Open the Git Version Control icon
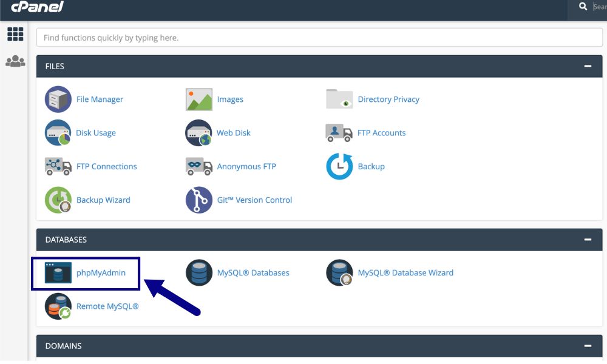The width and height of the screenshot is (607, 364). [199, 200]
